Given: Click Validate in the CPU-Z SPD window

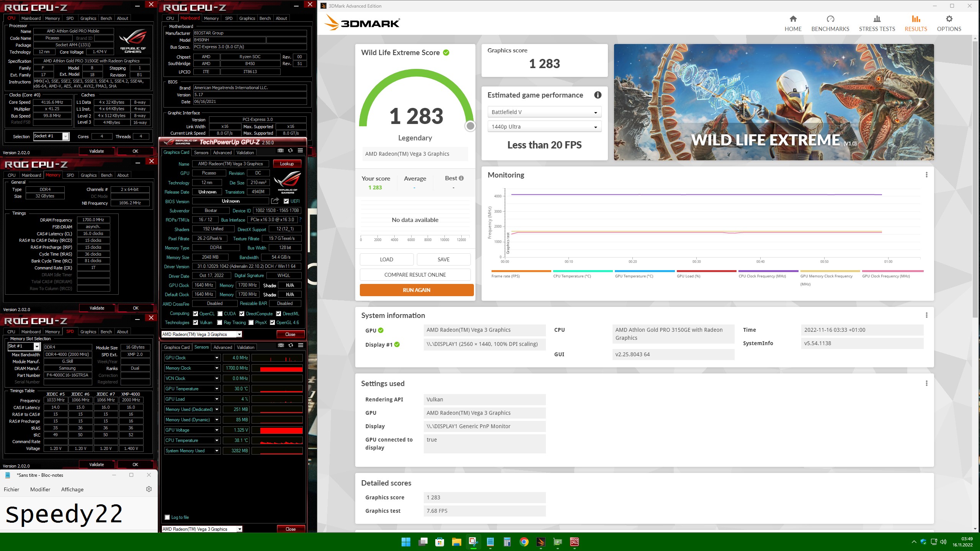Looking at the screenshot, I should point(96,465).
